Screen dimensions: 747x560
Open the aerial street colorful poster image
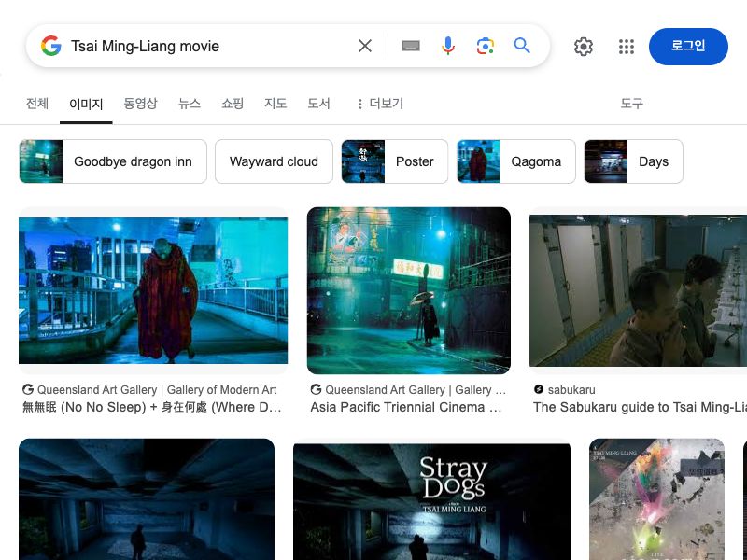pyautogui.click(x=656, y=499)
